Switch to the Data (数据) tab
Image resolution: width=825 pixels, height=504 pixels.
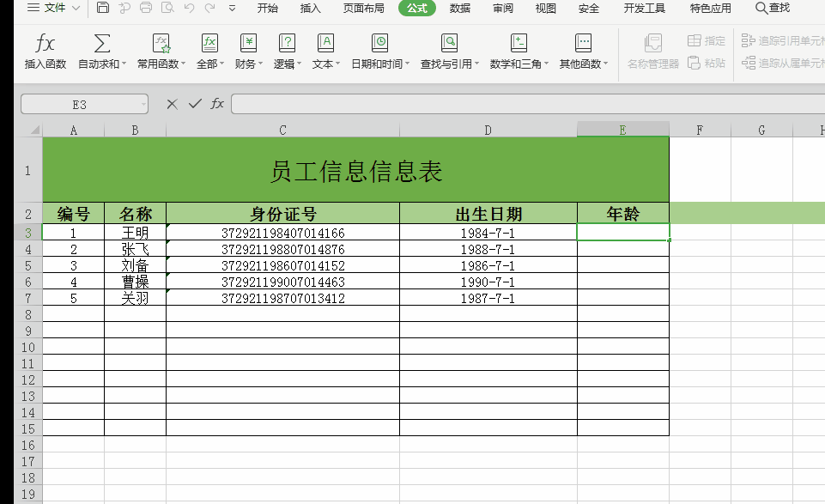click(x=460, y=8)
